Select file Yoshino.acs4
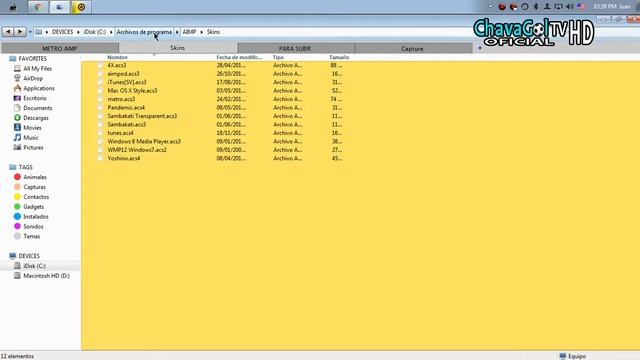Viewport: 640px width, 360px height. [124, 158]
